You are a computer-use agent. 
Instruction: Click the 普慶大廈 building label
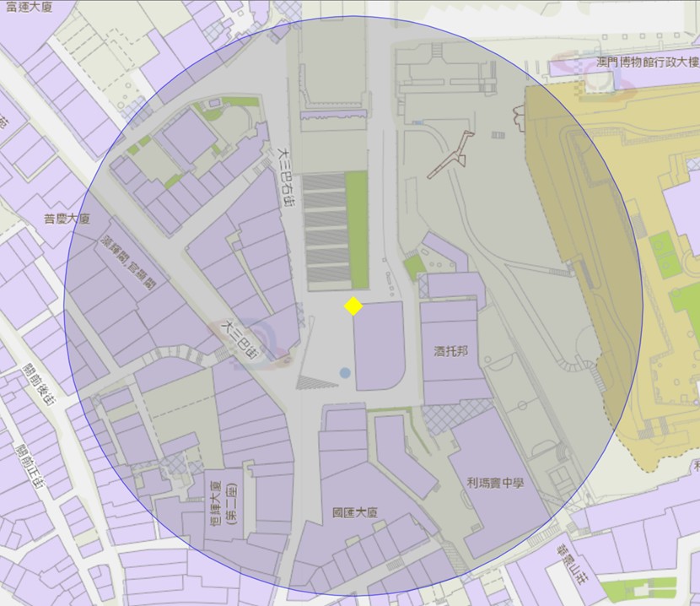(x=67, y=219)
